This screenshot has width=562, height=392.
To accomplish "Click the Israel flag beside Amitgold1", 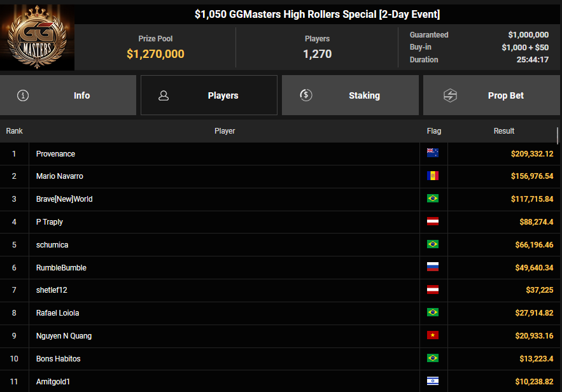I will [x=433, y=382].
